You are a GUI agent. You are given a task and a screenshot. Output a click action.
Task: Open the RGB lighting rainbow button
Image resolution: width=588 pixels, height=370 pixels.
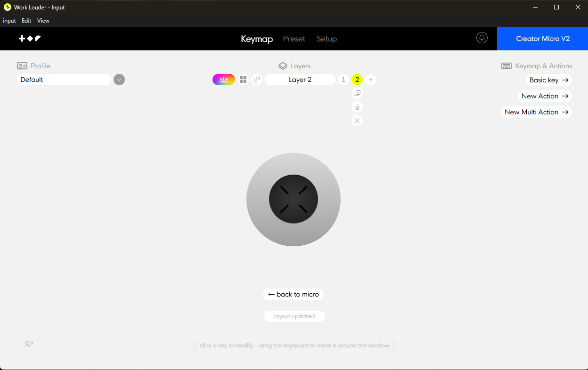pyautogui.click(x=224, y=80)
